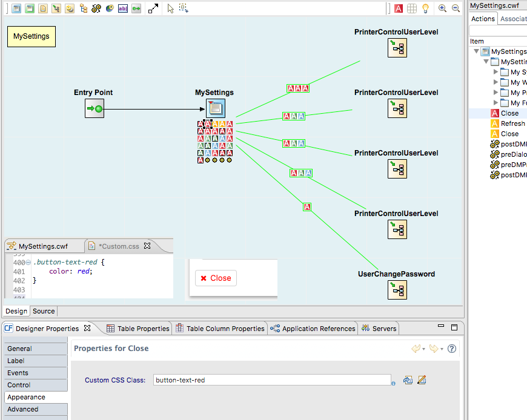527x420 pixels.
Task: Select the Entry Point node icon
Action: tap(94, 108)
